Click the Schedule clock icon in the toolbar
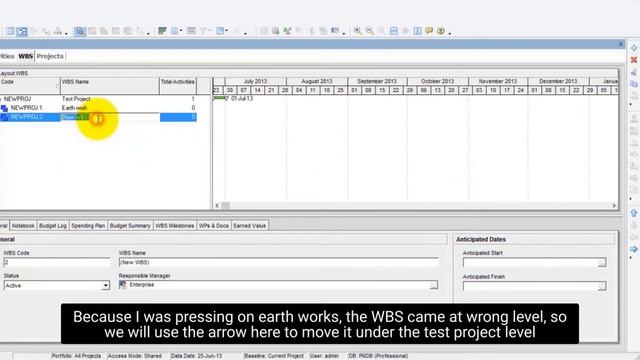The height and width of the screenshot is (360, 640). click(276, 31)
